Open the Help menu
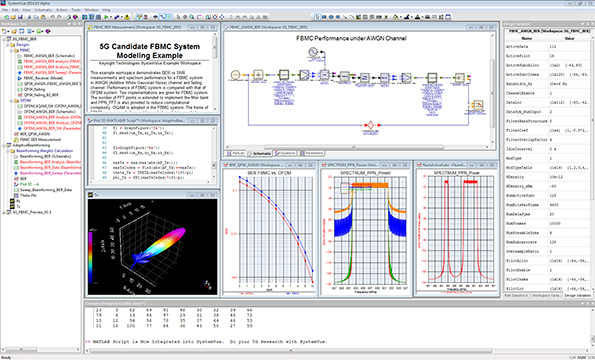Image resolution: width=595 pixels, height=360 pixels. point(106,10)
